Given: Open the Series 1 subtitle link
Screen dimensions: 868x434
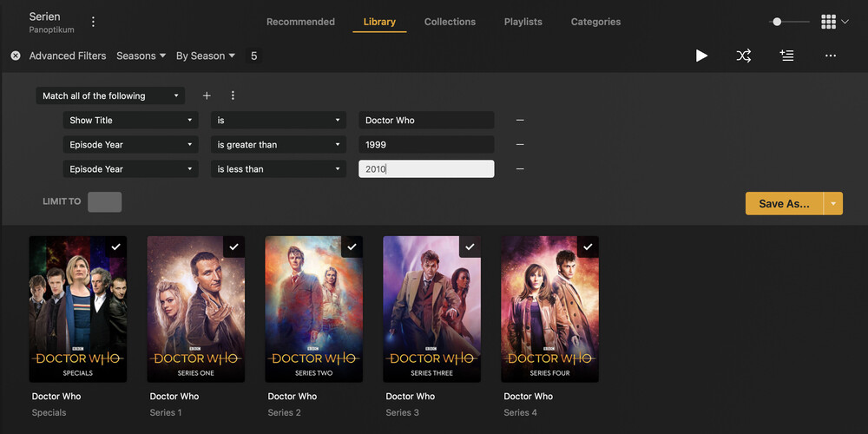Looking at the screenshot, I should click(166, 412).
